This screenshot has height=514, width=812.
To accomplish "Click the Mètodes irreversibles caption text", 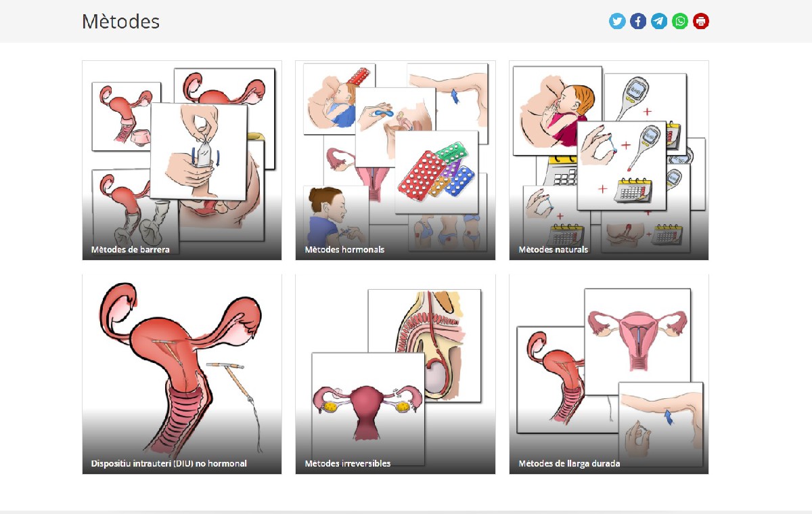I will [348, 463].
